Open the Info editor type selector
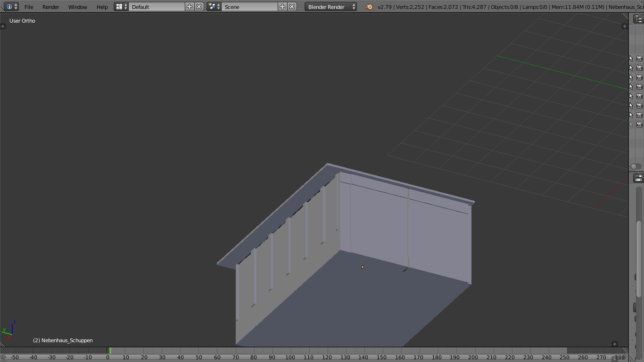 [12, 7]
